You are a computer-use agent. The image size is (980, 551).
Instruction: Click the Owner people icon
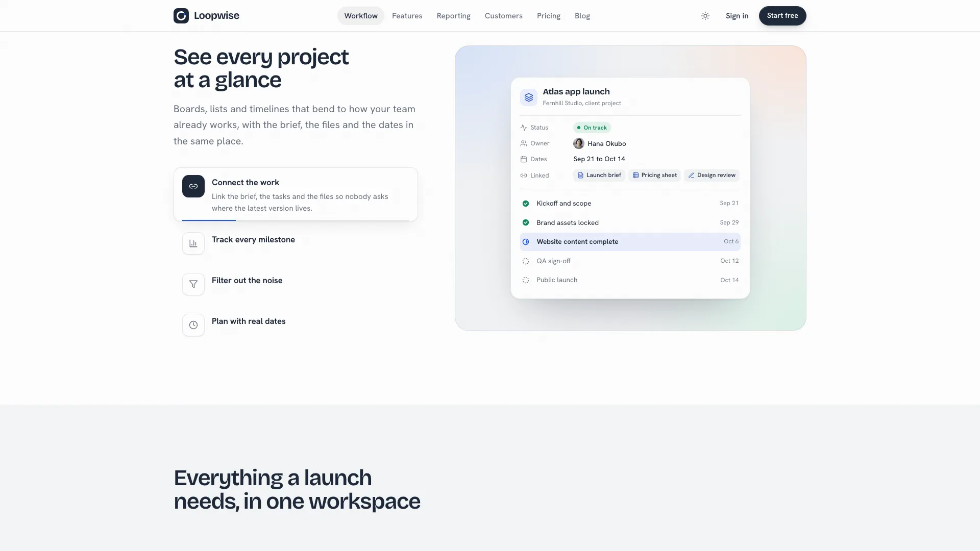pos(524,143)
